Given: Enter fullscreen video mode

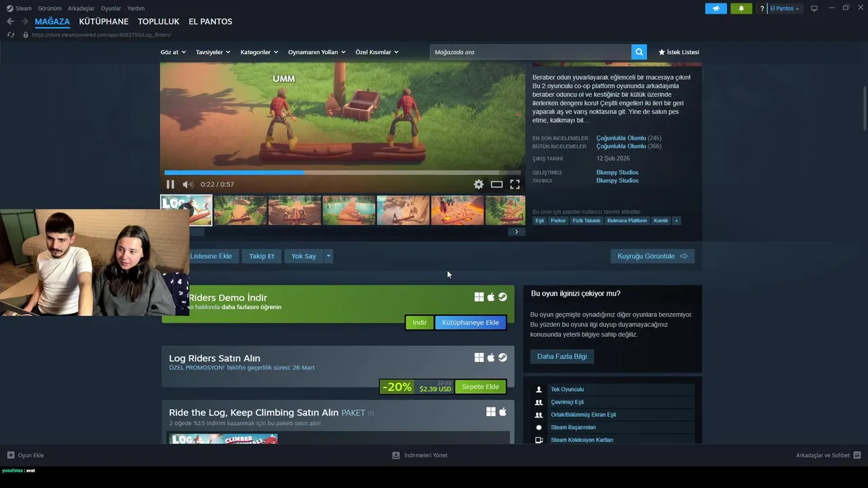Looking at the screenshot, I should pos(515,184).
